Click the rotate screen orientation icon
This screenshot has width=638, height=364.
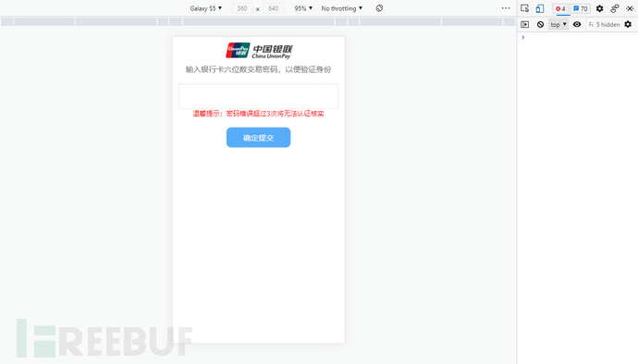coord(379,8)
